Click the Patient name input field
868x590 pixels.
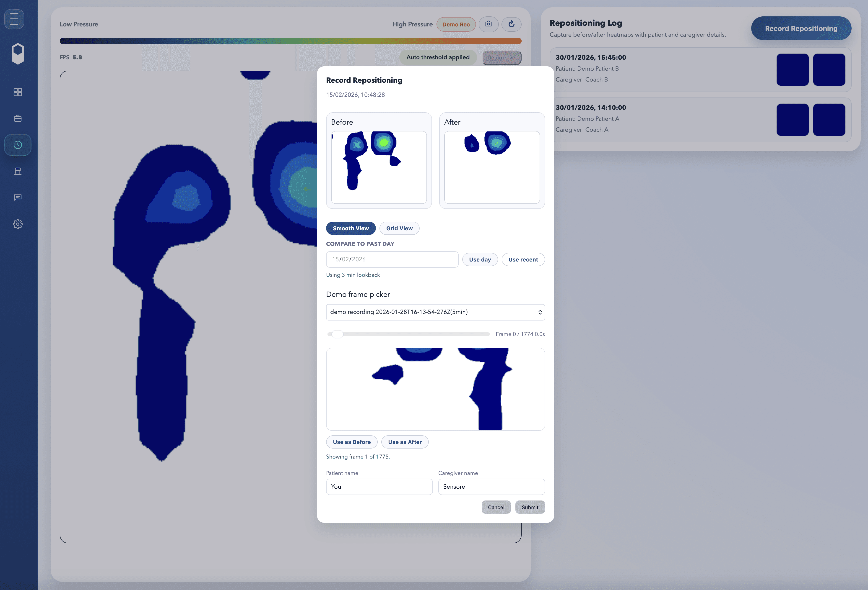[379, 487]
